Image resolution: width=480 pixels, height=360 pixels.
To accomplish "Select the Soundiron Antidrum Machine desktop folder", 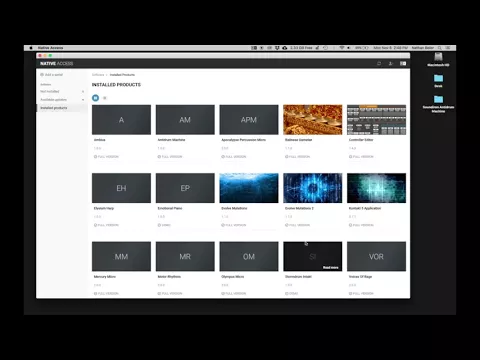I will 438,104.
